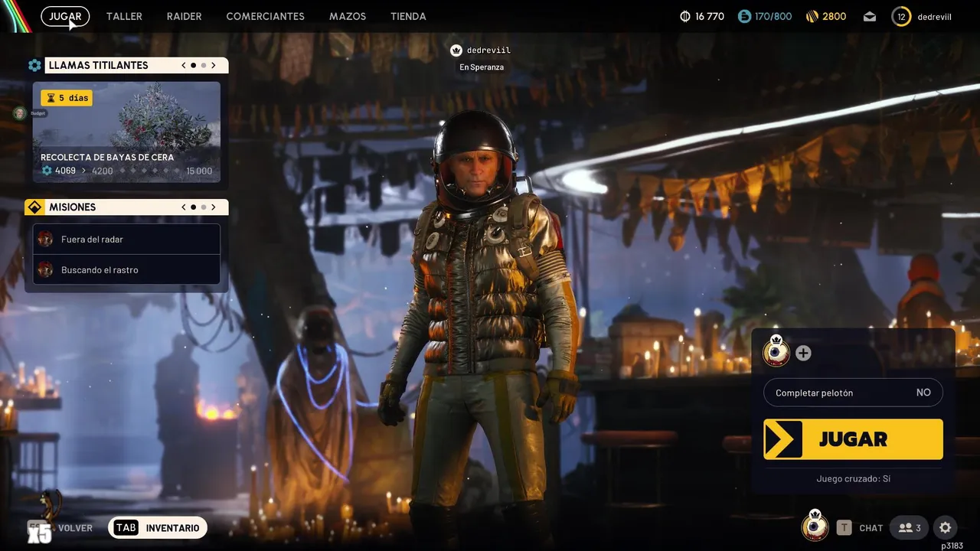Click the squad leader avatar in party panel

[x=776, y=351]
